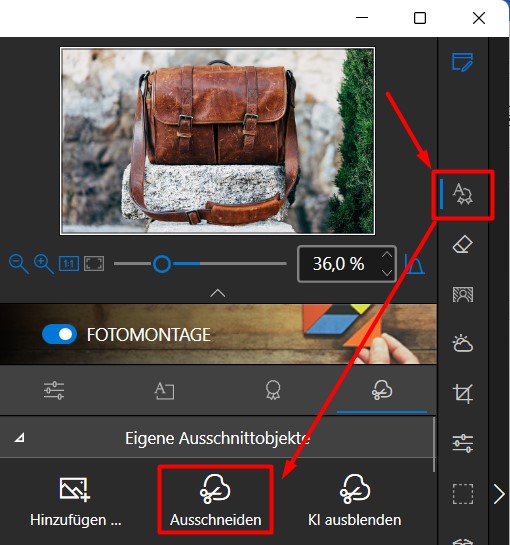Click the zoom slider handle
The width and height of the screenshot is (510, 545).
coord(162,264)
